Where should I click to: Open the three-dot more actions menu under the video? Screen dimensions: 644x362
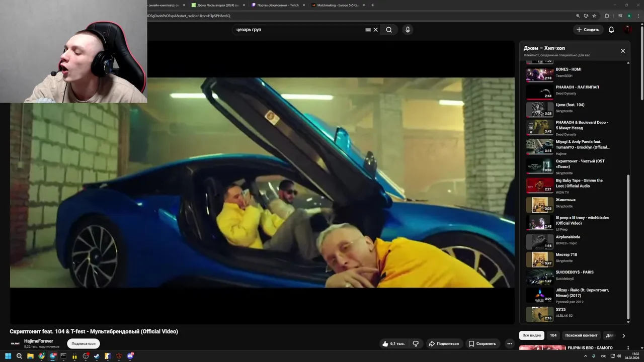coord(510,344)
